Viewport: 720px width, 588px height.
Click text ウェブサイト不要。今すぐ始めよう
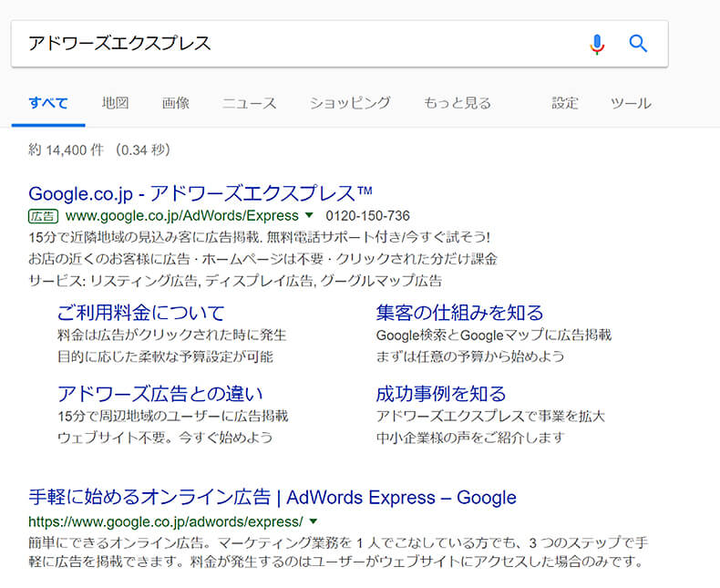tap(165, 438)
